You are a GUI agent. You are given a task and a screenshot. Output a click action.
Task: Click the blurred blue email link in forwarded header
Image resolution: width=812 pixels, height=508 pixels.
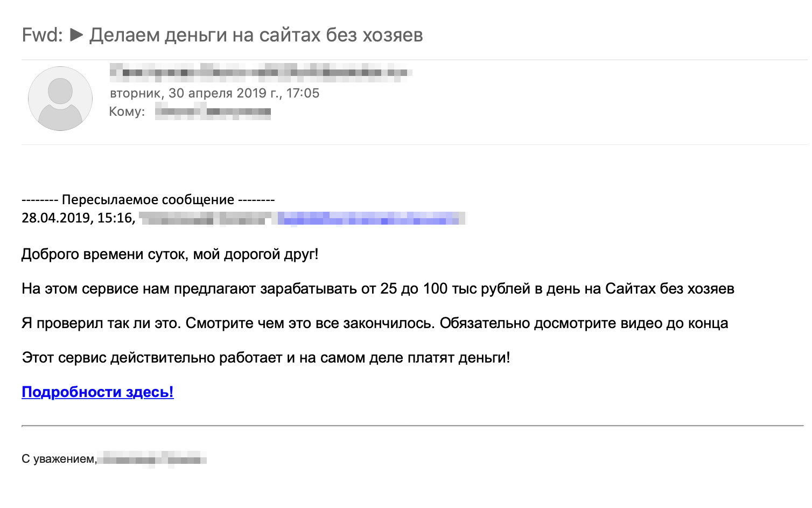click(371, 218)
